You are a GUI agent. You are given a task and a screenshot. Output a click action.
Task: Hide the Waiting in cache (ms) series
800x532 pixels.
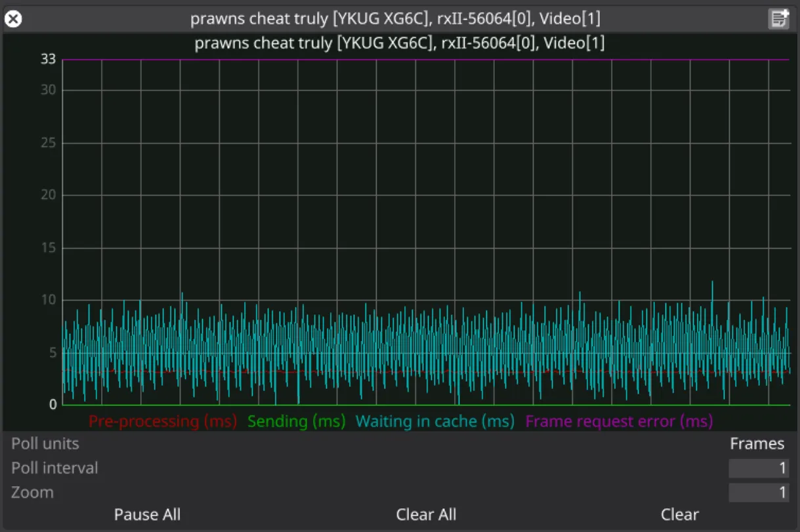434,422
